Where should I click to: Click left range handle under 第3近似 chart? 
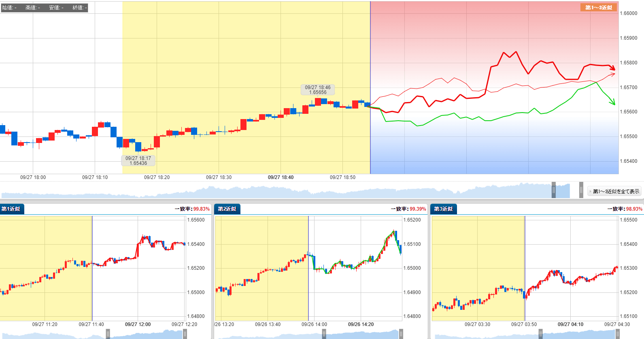(540, 334)
